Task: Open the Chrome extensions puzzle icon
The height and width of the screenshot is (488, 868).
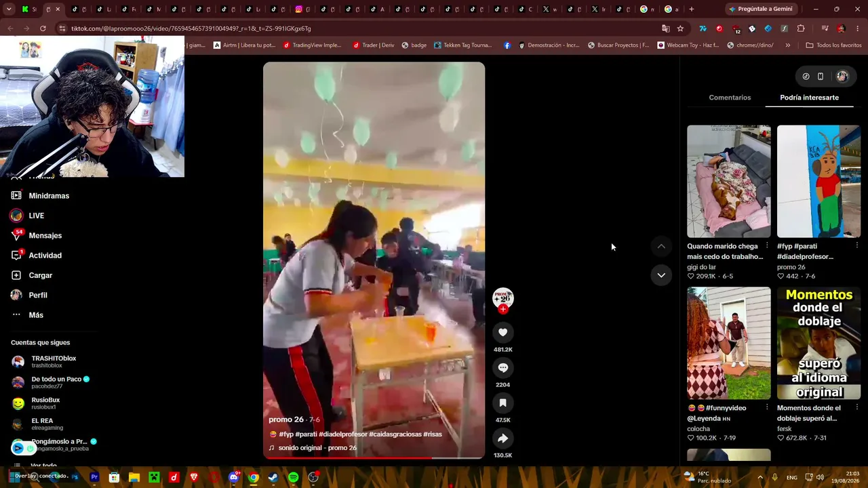Action: [x=801, y=28]
